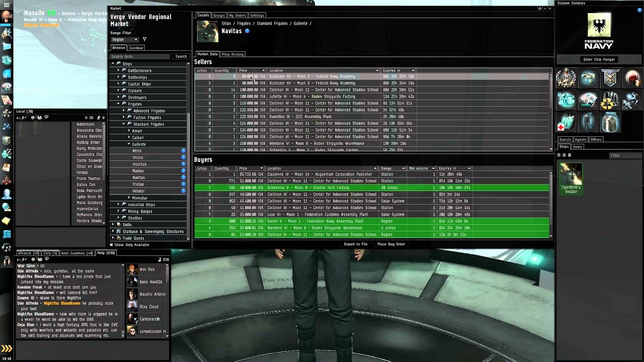This screenshot has height=362, width=644.
Task: Open market Settings tab
Action: pyautogui.click(x=257, y=16)
